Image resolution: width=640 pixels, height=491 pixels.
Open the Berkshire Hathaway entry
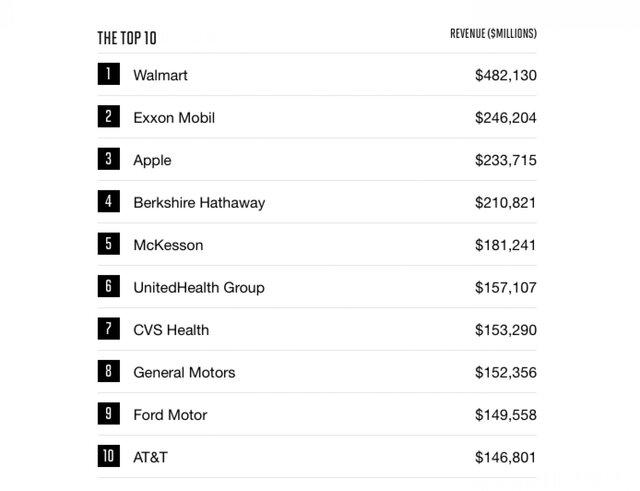(x=199, y=202)
